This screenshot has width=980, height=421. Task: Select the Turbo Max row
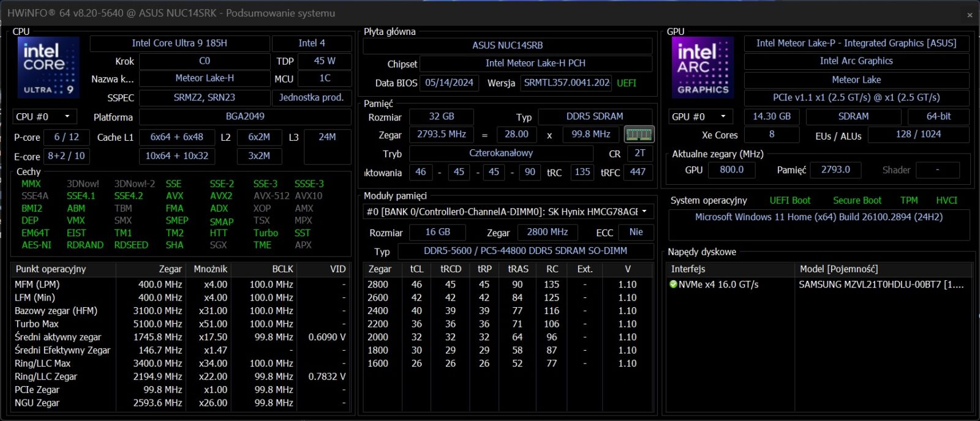pyautogui.click(x=37, y=324)
